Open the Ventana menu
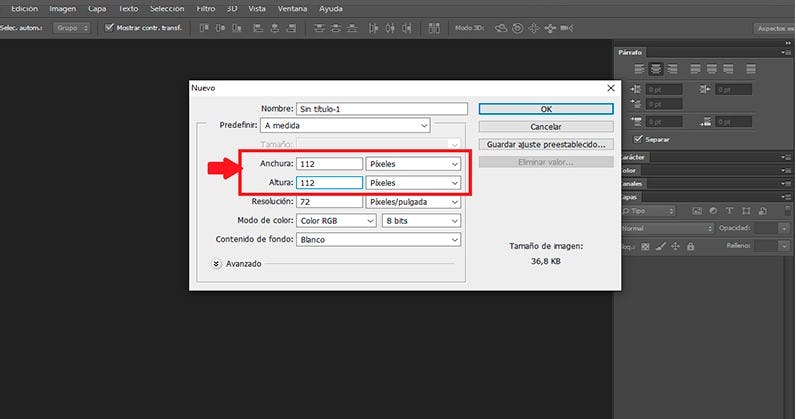The height and width of the screenshot is (419, 796). 292,8
